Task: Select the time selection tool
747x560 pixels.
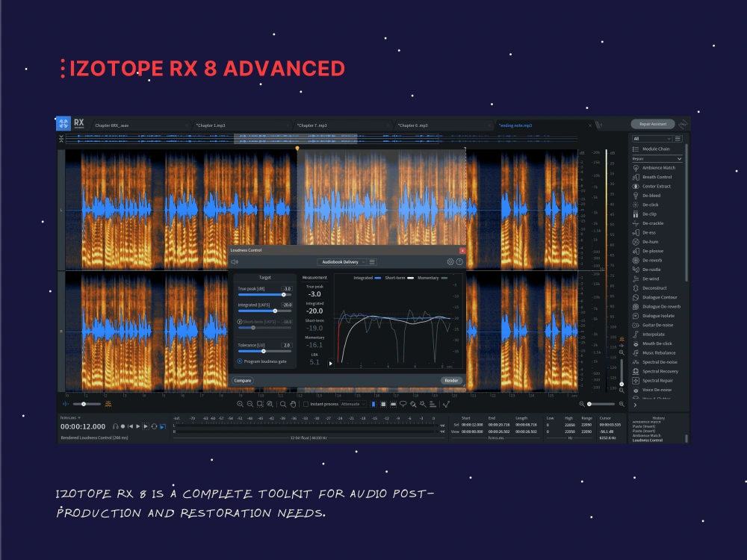Action: click(x=373, y=404)
